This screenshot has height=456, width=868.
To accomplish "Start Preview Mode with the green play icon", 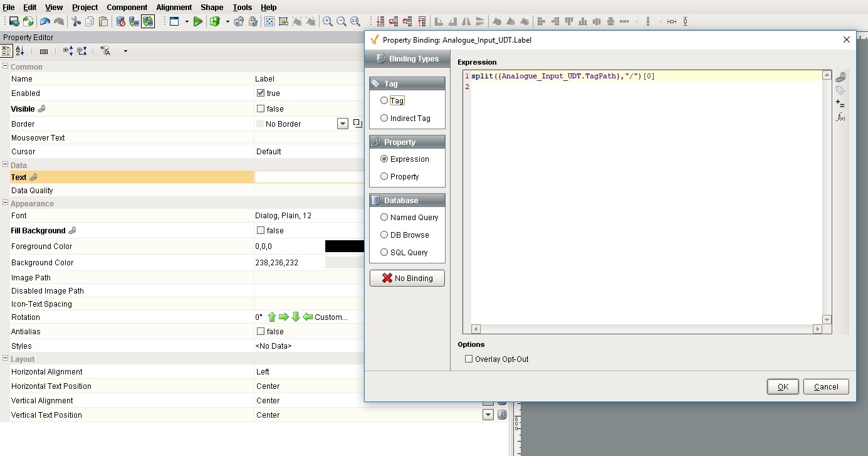I will coord(198,21).
